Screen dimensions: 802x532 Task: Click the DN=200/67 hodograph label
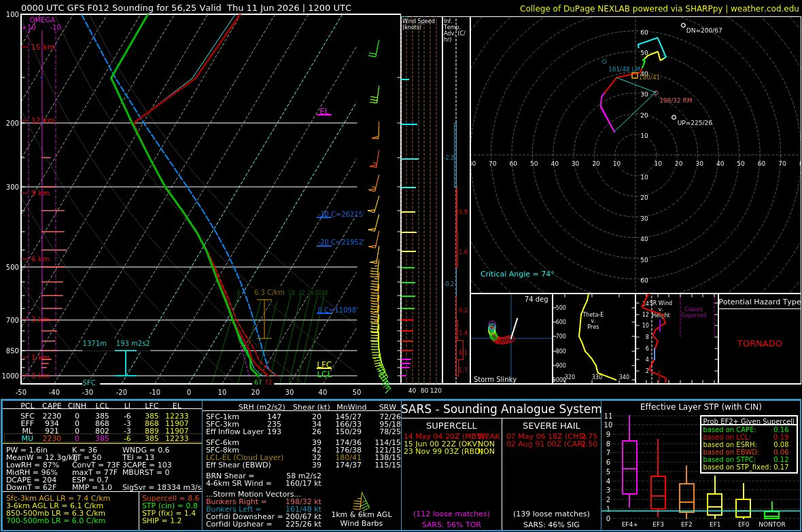tap(704, 30)
